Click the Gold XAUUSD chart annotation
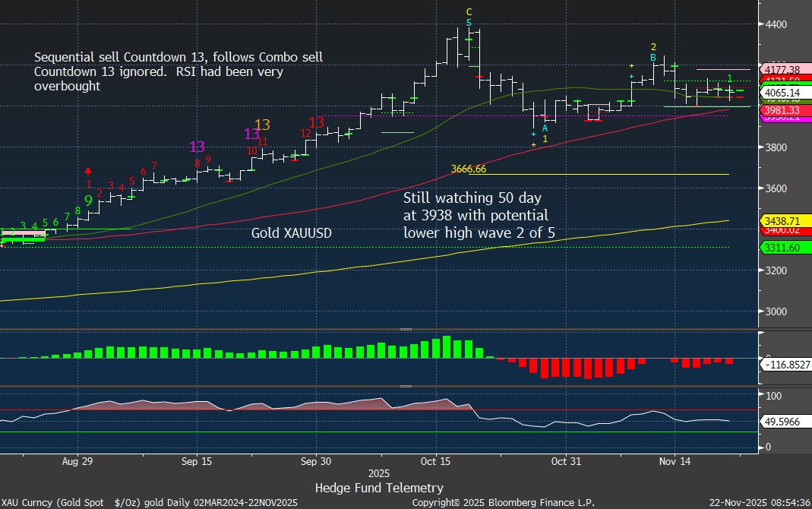The image size is (812, 509). coord(292,233)
